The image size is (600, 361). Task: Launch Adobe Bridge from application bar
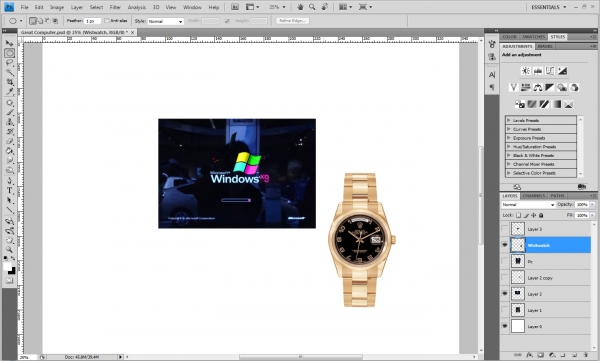(235, 7)
